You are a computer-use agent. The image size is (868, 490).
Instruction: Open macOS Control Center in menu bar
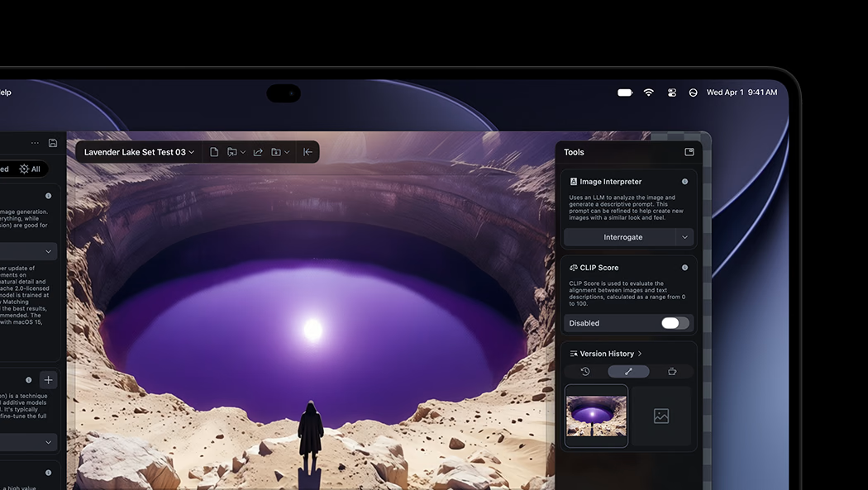click(x=672, y=93)
